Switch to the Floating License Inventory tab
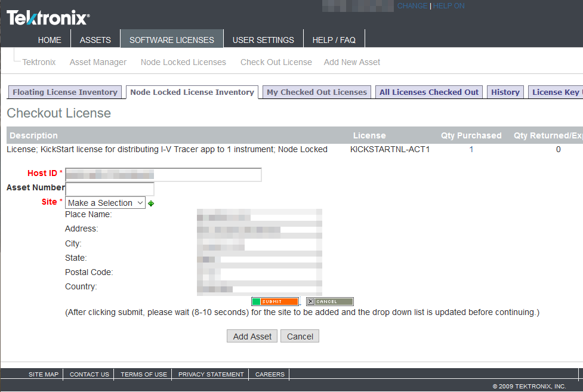Image resolution: width=583 pixels, height=392 pixels. [65, 92]
